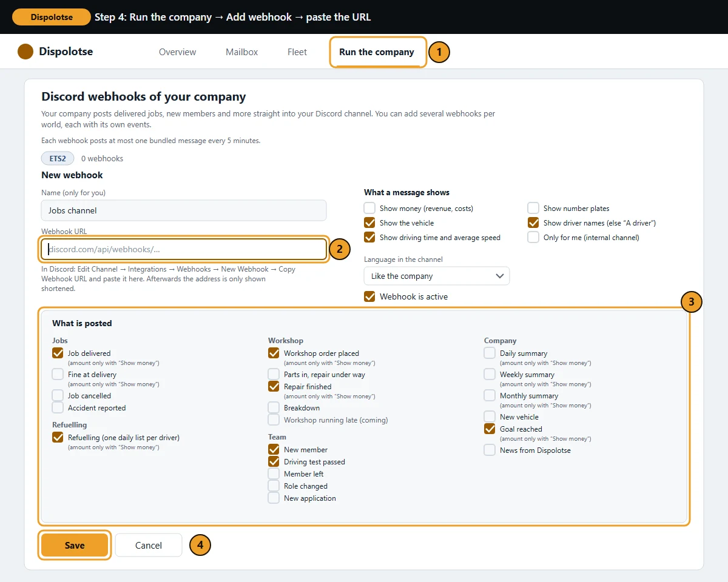Uncheck Workshop order placed
The width and height of the screenshot is (728, 582).
[x=274, y=353]
